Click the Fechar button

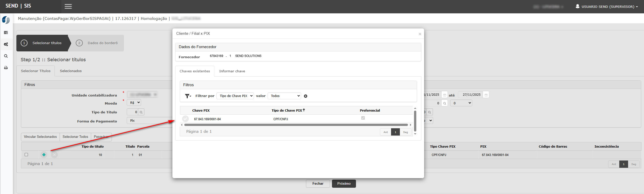click(x=318, y=184)
